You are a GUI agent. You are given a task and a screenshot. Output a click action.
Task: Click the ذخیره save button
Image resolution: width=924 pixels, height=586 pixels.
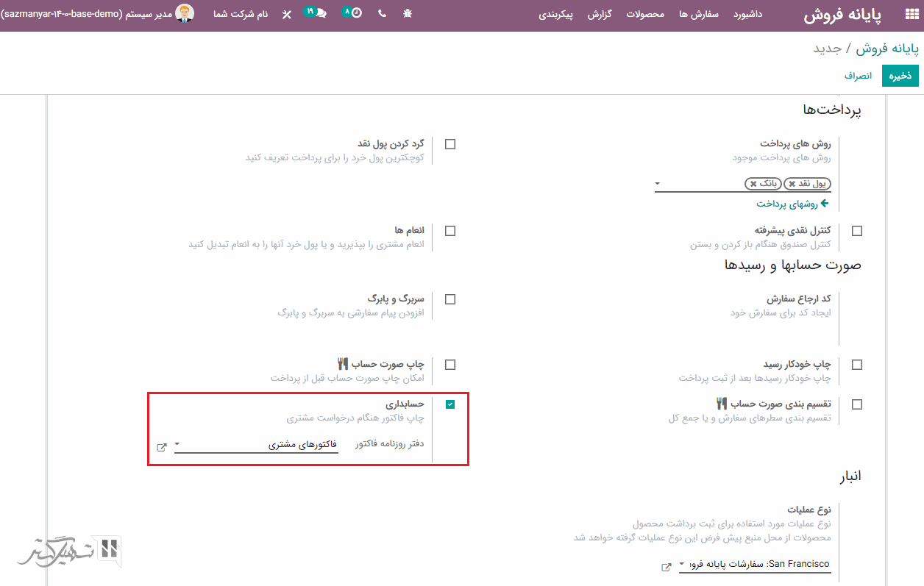(x=900, y=76)
